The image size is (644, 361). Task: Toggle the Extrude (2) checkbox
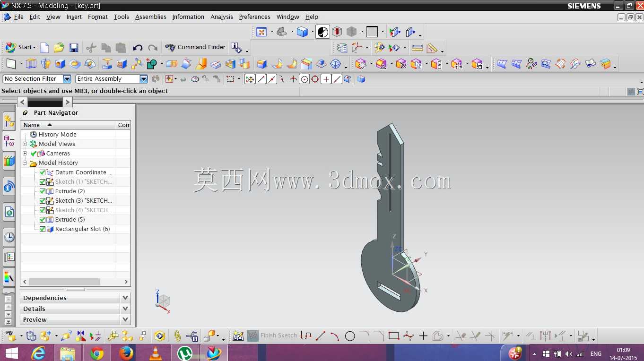43,191
